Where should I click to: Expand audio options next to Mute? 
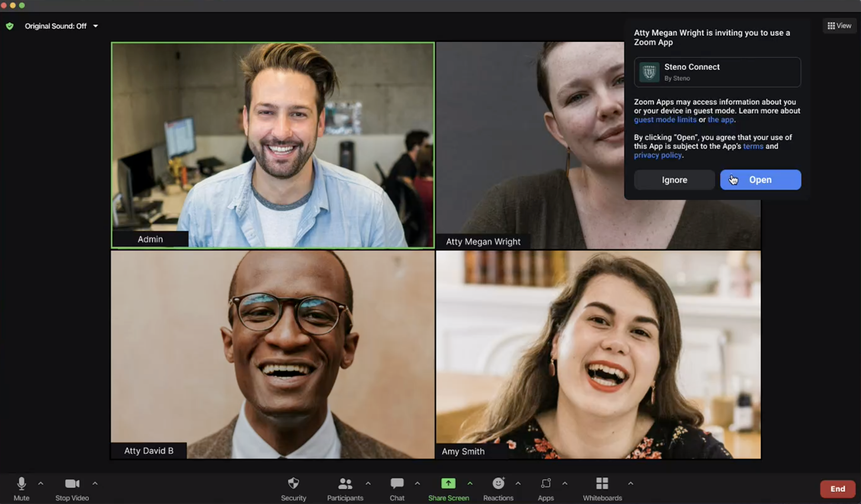[41, 483]
